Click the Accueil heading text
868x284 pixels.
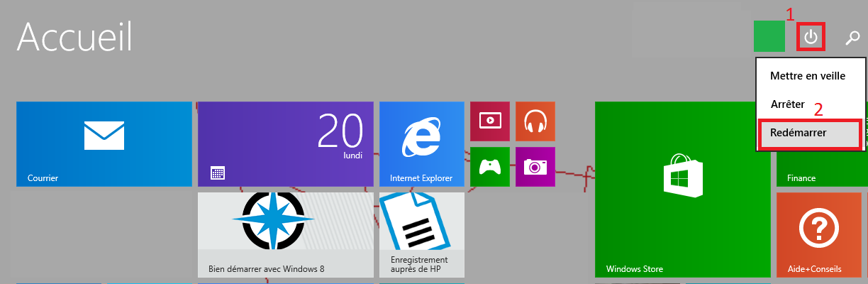[x=74, y=37]
